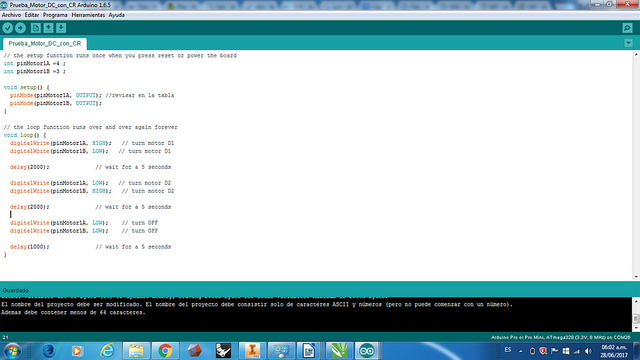Click on 'void loop() {' line
The image size is (640, 360).
(25, 135)
